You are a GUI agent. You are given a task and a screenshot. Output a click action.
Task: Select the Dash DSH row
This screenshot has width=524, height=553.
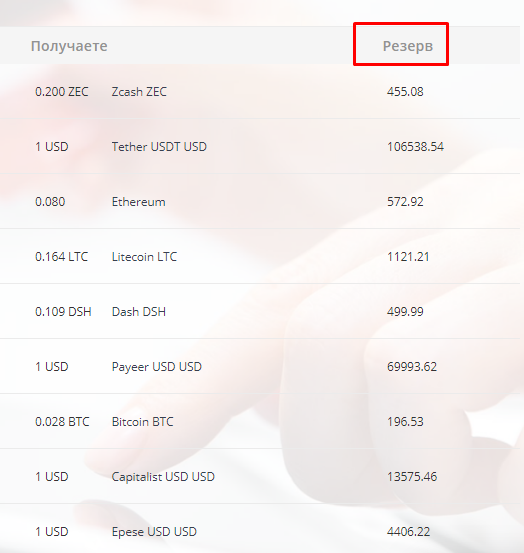(260, 311)
